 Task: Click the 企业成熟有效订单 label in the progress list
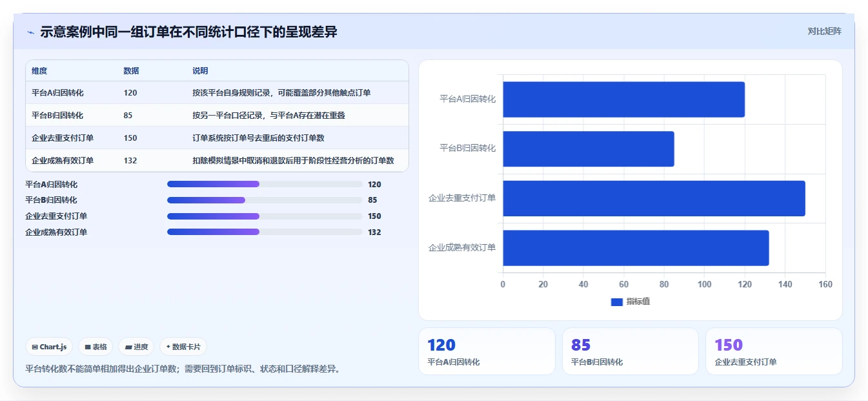[56, 232]
